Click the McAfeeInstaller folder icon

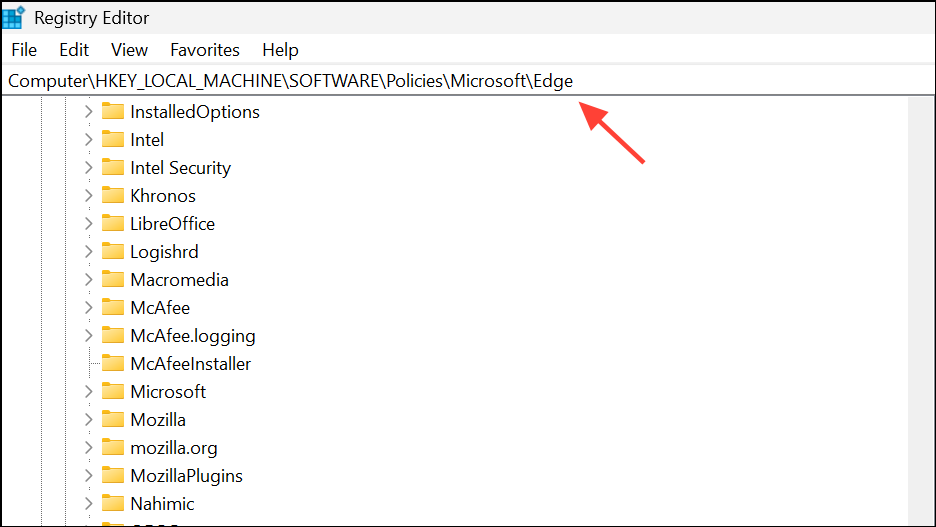[x=113, y=364]
